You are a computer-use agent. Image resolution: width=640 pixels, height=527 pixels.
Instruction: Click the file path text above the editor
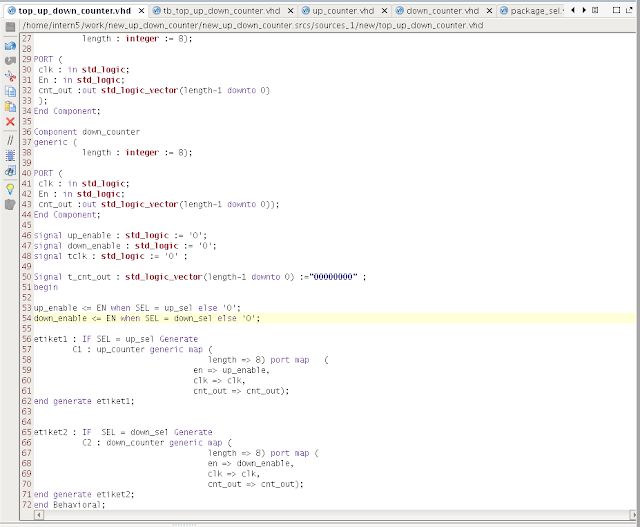point(253,25)
